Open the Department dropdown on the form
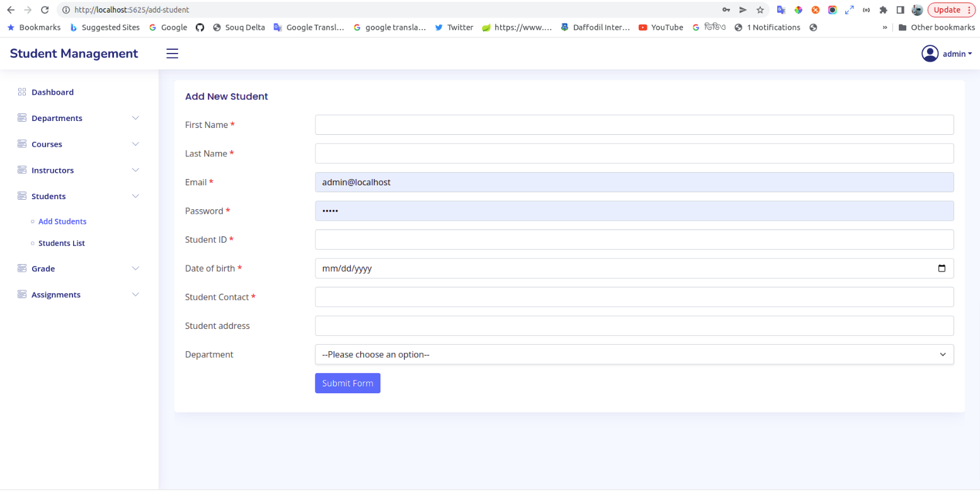Screen dimensions: 980x491 click(634, 354)
